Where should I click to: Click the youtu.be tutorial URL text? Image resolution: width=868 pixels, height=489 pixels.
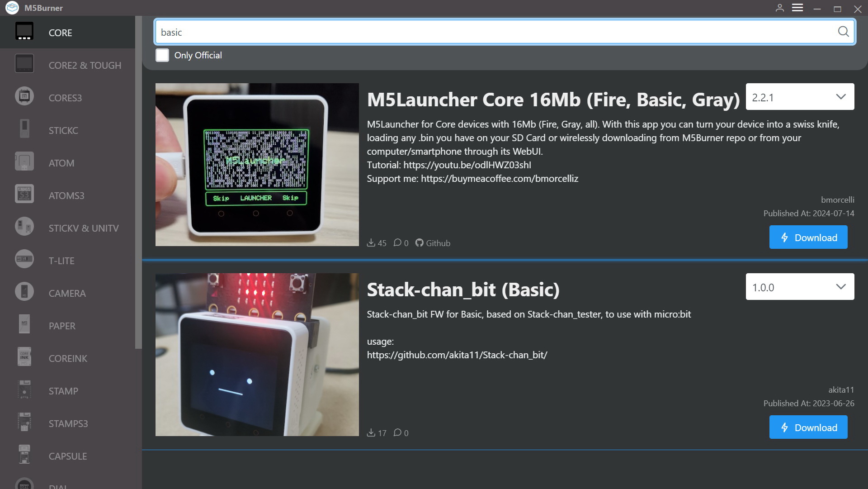coord(467,165)
